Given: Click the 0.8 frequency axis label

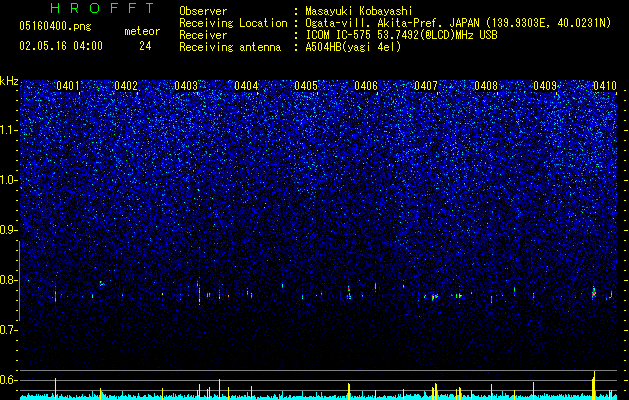Looking at the screenshot, I should pos(9,280).
